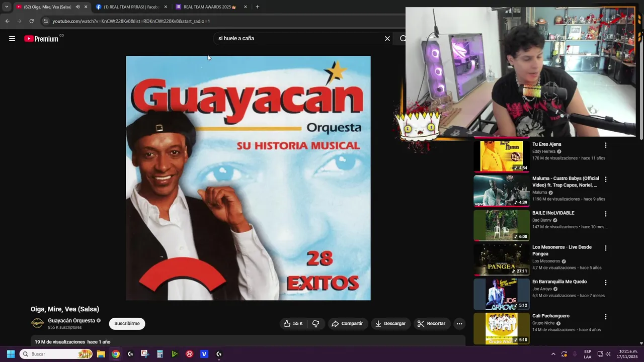Play Los Mesoneros Pangea thumbnail
Image resolution: width=644 pixels, height=362 pixels.
point(502,259)
